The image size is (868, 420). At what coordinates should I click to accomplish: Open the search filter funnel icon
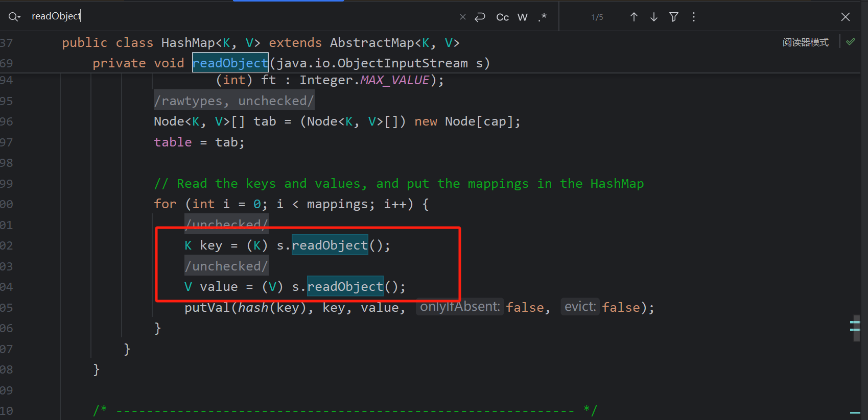click(x=674, y=17)
